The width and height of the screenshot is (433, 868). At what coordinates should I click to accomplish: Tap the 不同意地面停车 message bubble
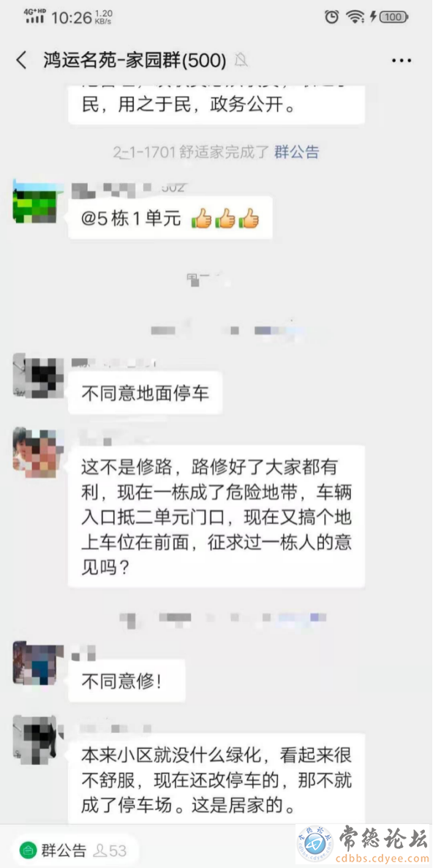[x=146, y=393]
